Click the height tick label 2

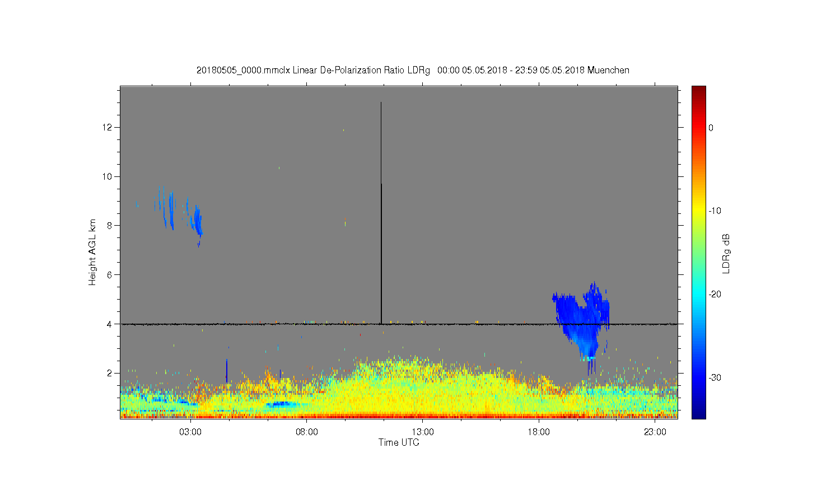[110, 374]
